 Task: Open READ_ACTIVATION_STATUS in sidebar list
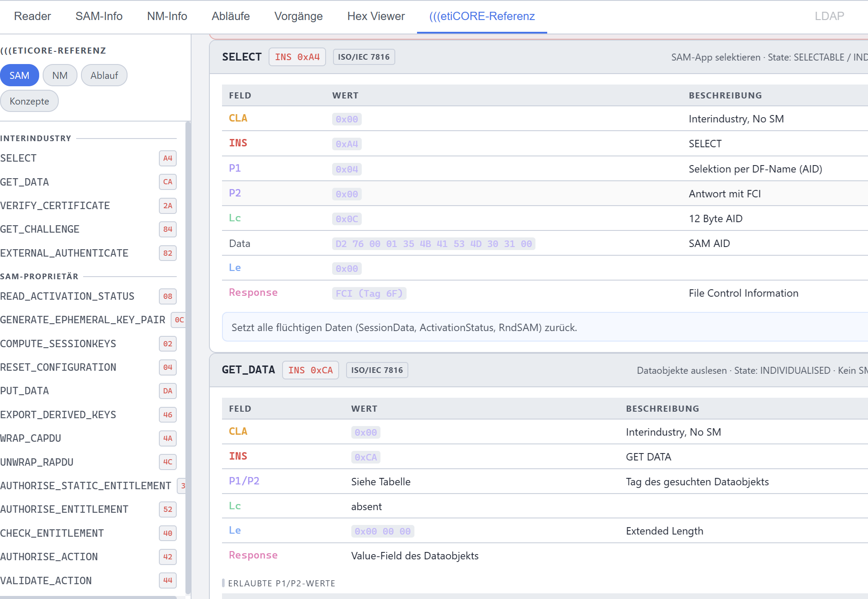(88, 296)
